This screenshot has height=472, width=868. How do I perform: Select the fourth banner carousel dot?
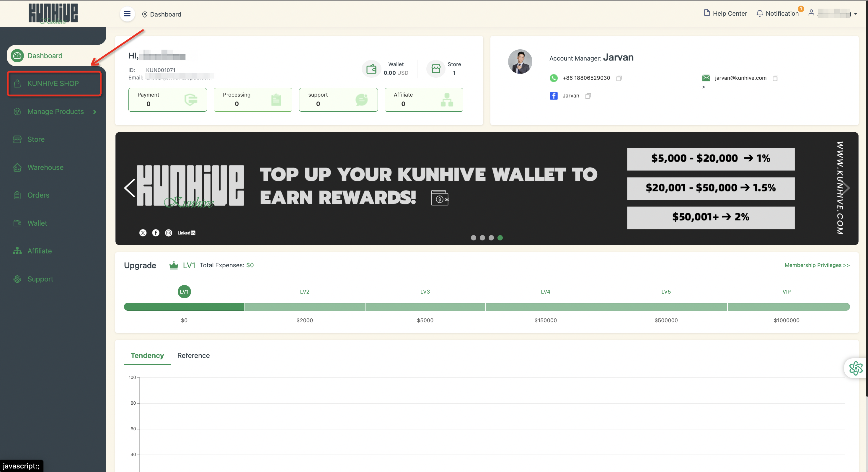pos(500,238)
